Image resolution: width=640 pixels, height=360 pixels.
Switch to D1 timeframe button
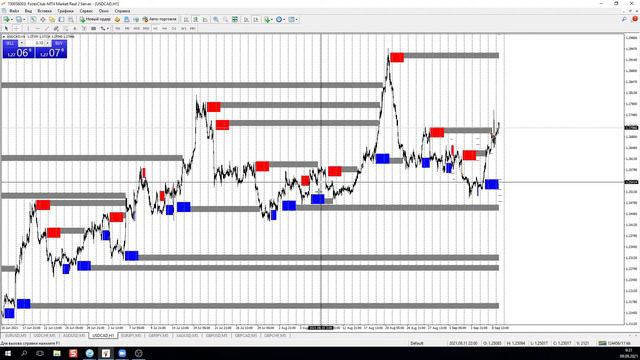click(x=174, y=29)
